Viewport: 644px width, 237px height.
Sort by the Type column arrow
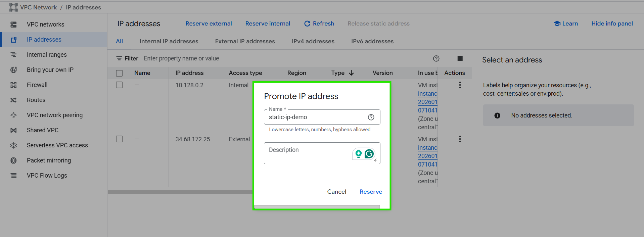(x=351, y=73)
